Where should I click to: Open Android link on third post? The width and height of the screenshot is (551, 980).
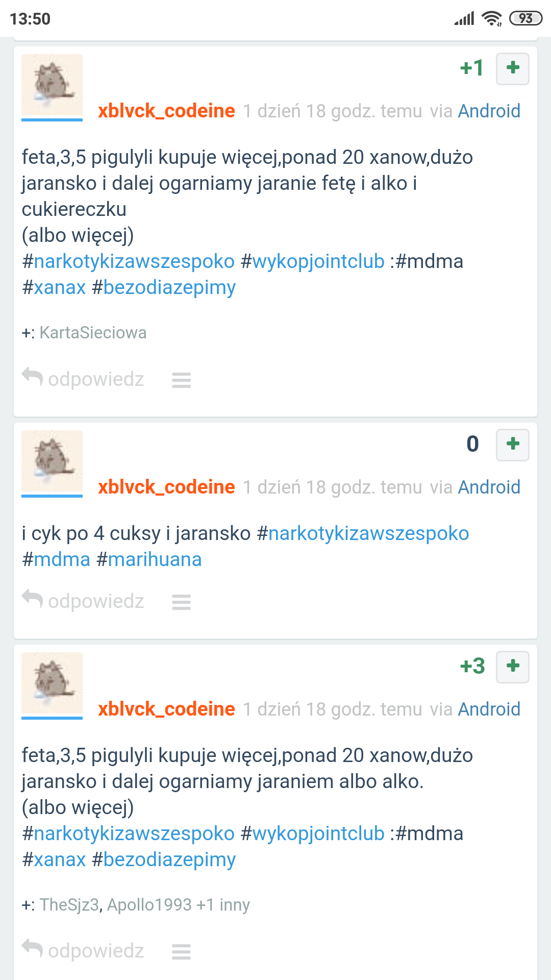pyautogui.click(x=489, y=709)
